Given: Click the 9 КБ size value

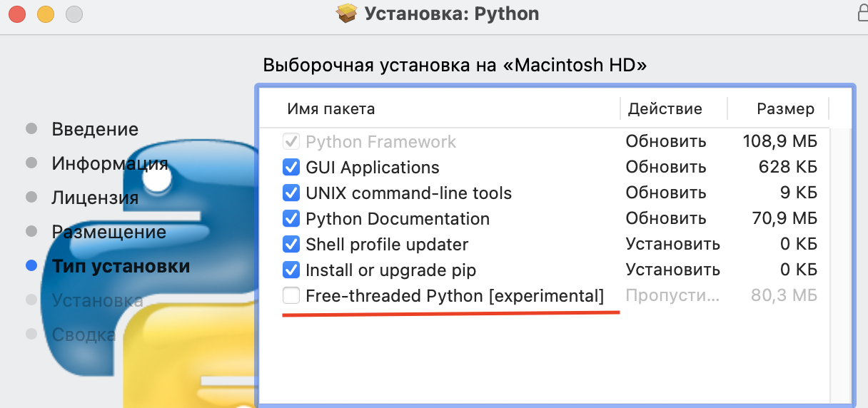Looking at the screenshot, I should pyautogui.click(x=799, y=193).
